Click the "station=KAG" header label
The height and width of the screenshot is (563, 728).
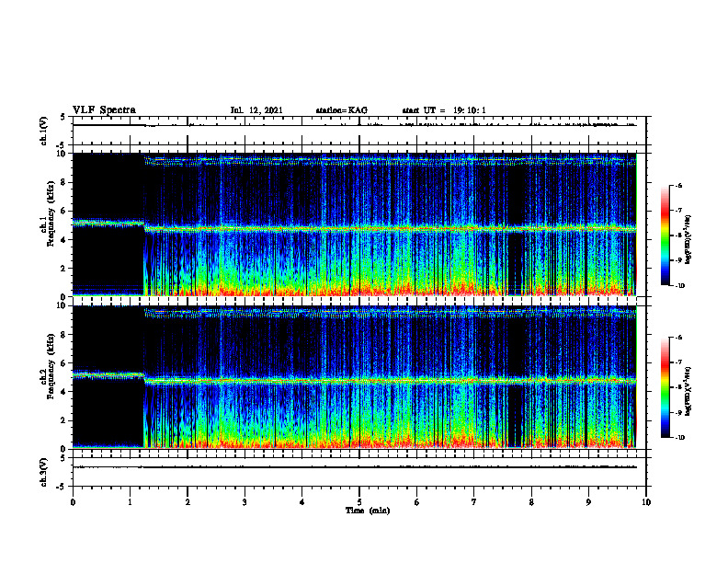coord(341,110)
